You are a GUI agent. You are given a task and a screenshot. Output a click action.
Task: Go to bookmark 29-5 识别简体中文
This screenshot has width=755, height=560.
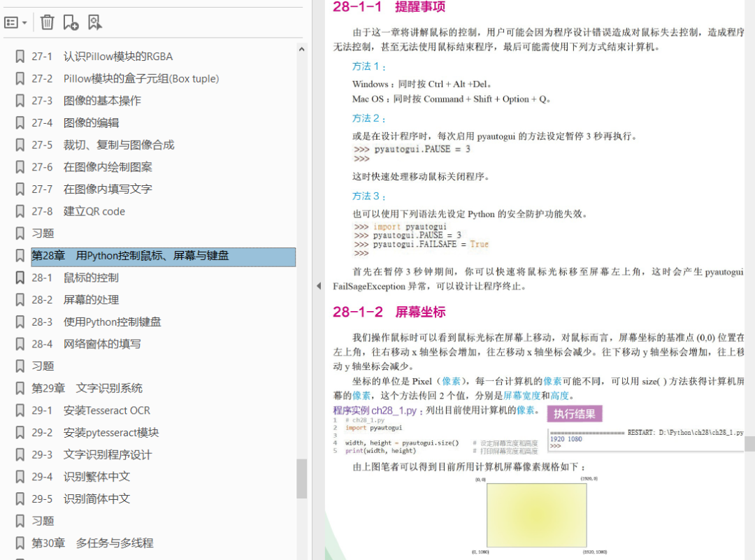click(81, 499)
